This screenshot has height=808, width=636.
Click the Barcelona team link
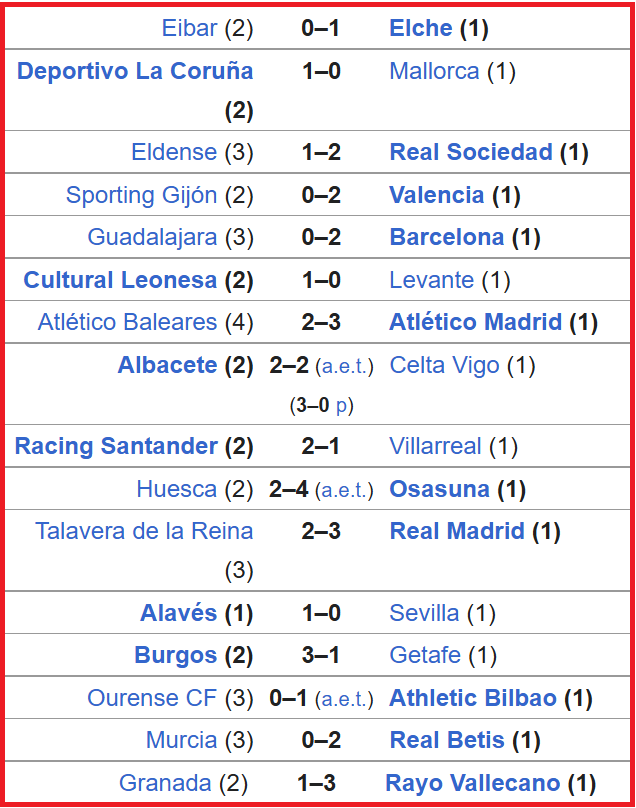point(446,237)
